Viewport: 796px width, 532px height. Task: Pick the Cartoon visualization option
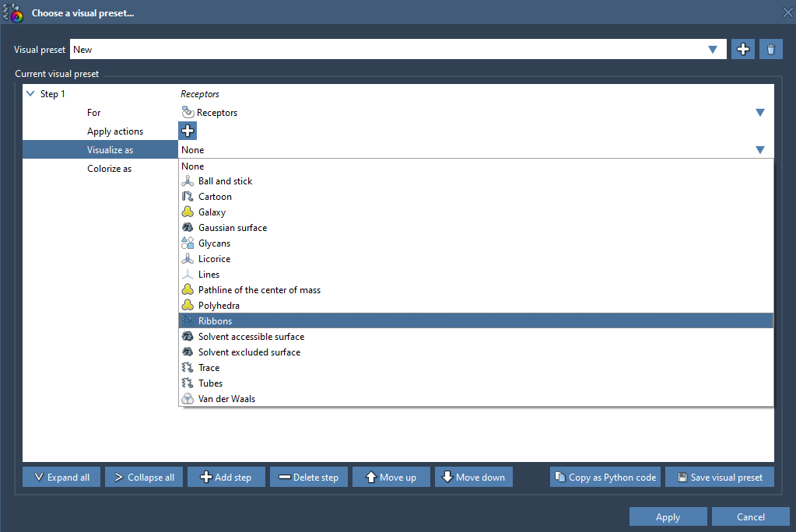(215, 197)
